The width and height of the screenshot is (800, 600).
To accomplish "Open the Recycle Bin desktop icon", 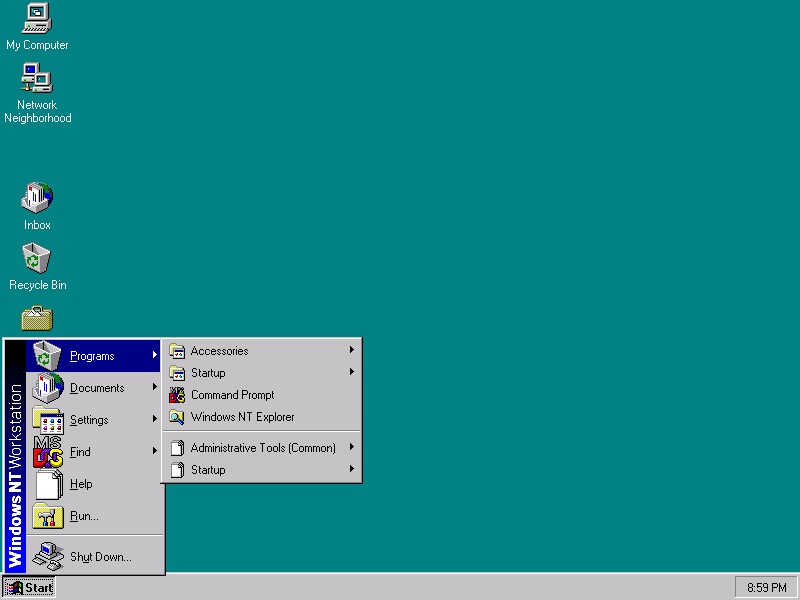I will click(37, 259).
